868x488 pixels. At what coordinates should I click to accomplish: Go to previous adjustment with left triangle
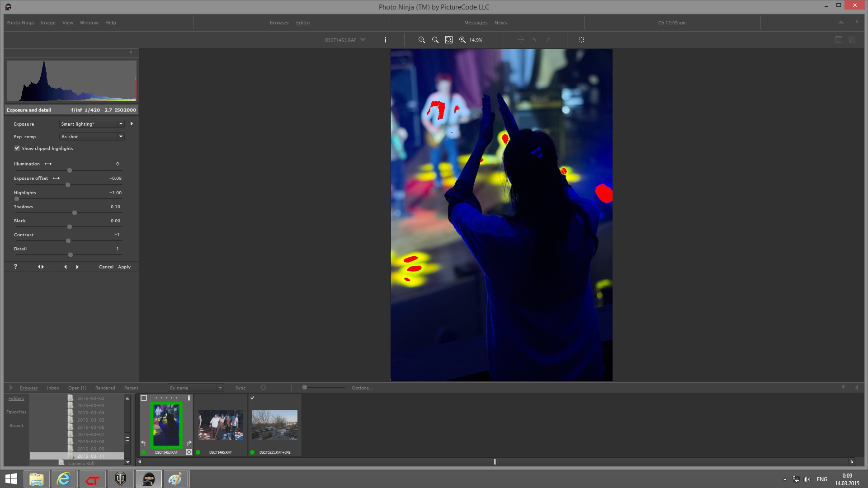tap(65, 267)
